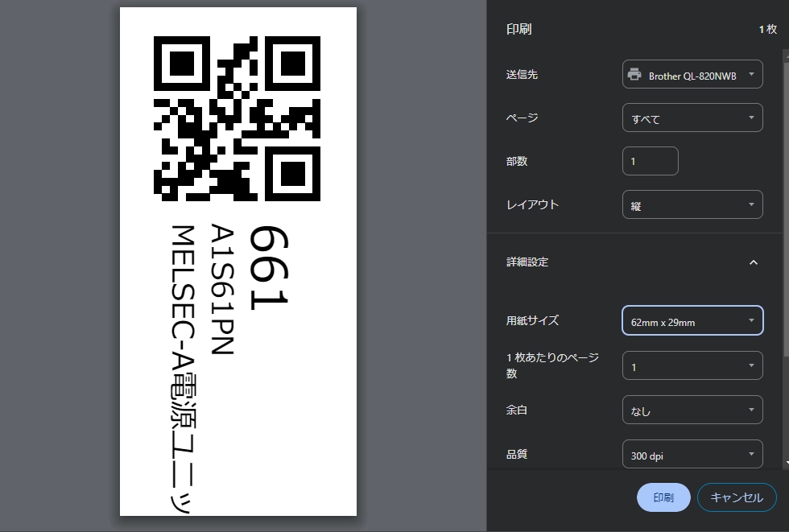
Task: Collapse the 詳細設定 advanced settings section
Action: pos(754,262)
